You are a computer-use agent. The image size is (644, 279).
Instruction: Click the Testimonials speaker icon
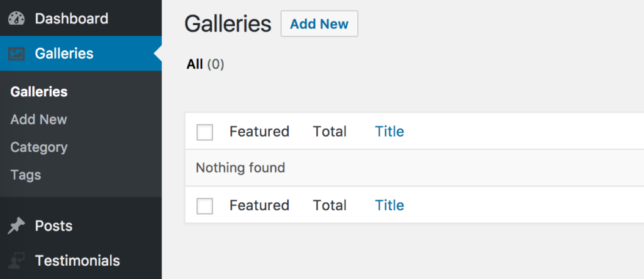16,261
